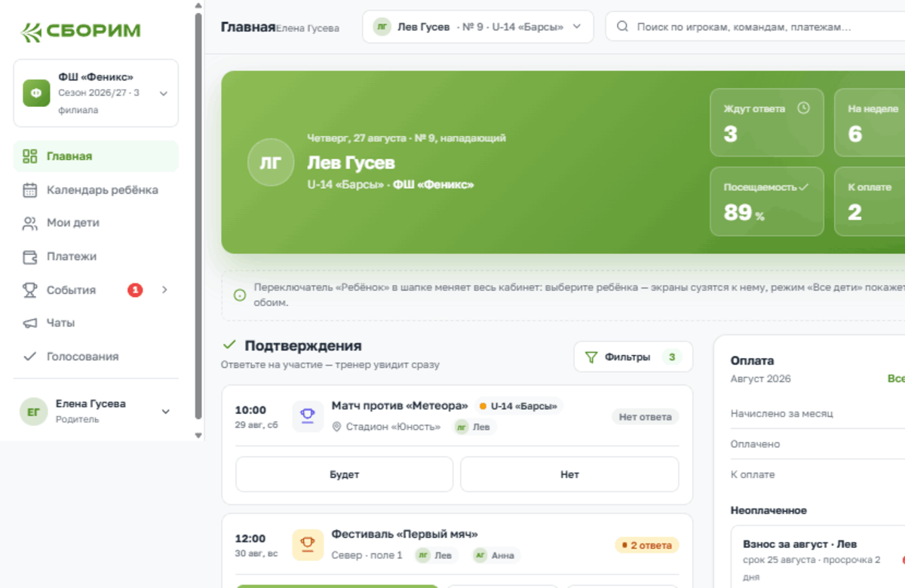Open the child selector Лев Гусев dropdown
This screenshot has height=588, width=905.
(477, 26)
